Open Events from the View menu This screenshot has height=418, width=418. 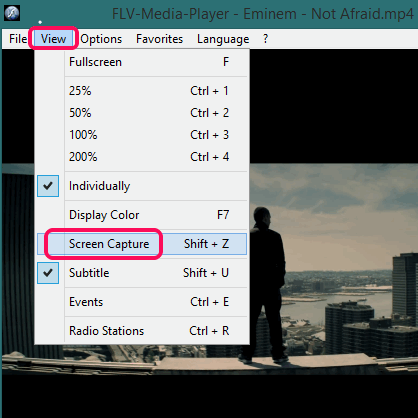click(142, 302)
